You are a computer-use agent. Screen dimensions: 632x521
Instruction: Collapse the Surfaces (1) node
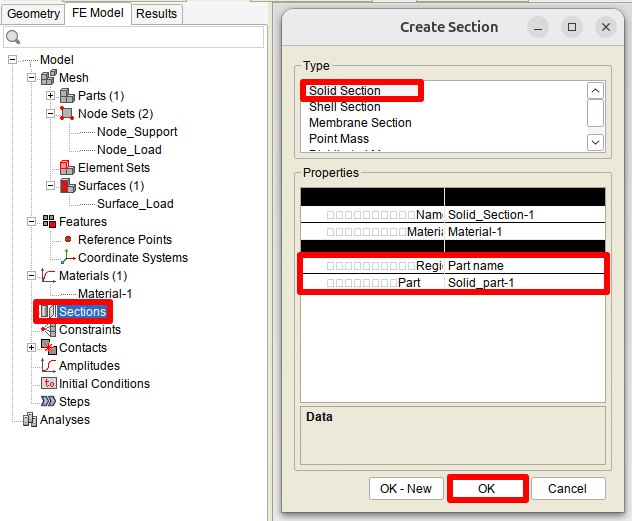tap(50, 186)
